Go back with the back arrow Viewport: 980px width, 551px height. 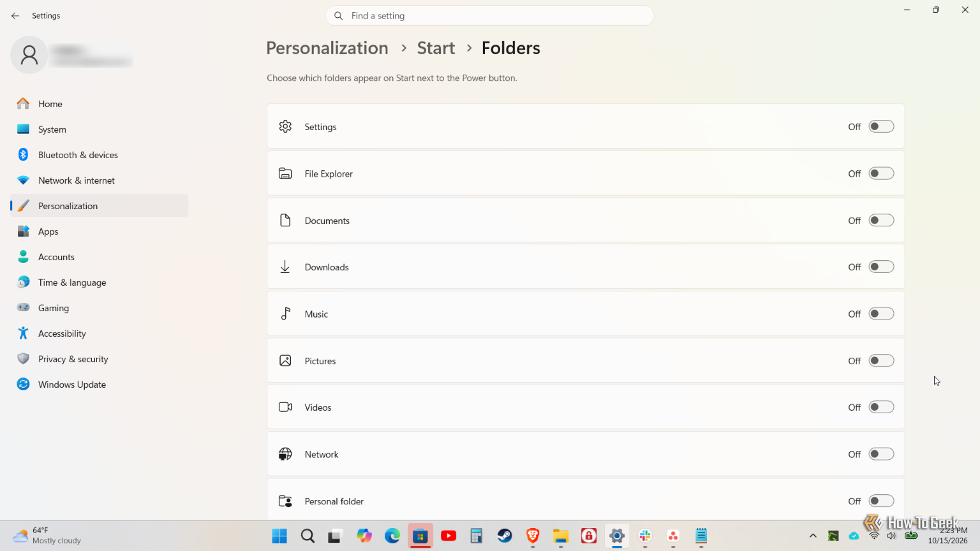pos(15,16)
